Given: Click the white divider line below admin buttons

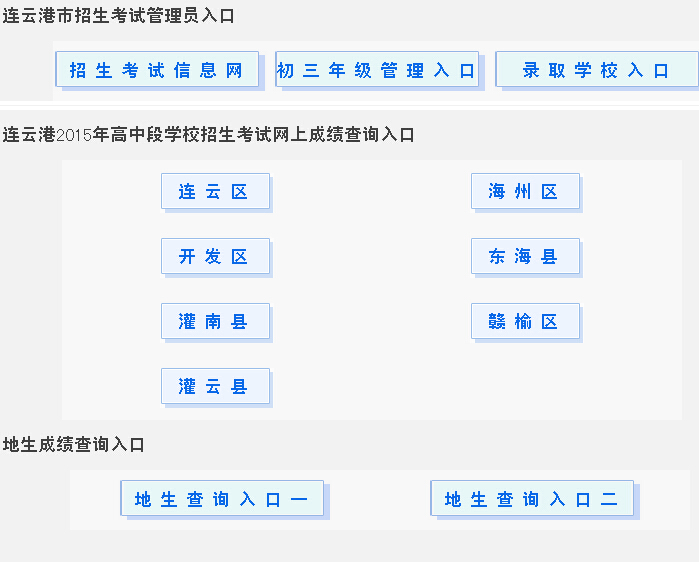Looking at the screenshot, I should pos(350,105).
